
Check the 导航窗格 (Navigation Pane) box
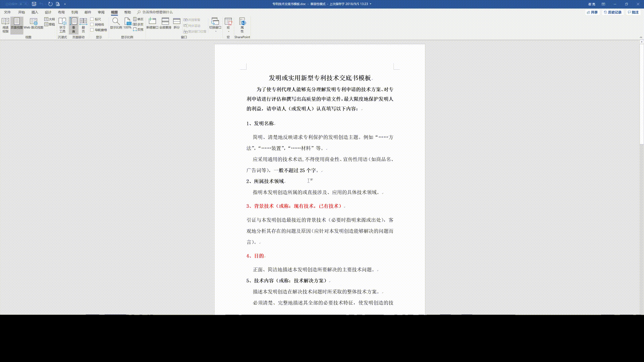92,30
